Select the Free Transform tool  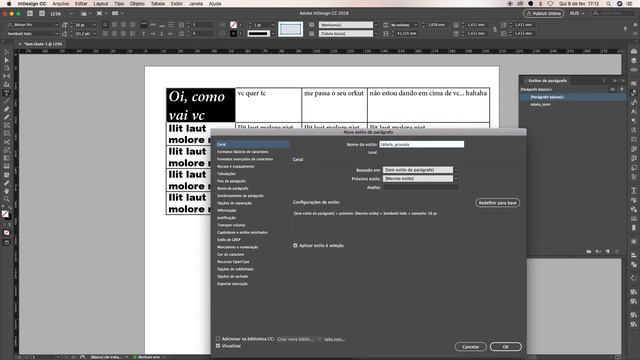(x=6, y=150)
